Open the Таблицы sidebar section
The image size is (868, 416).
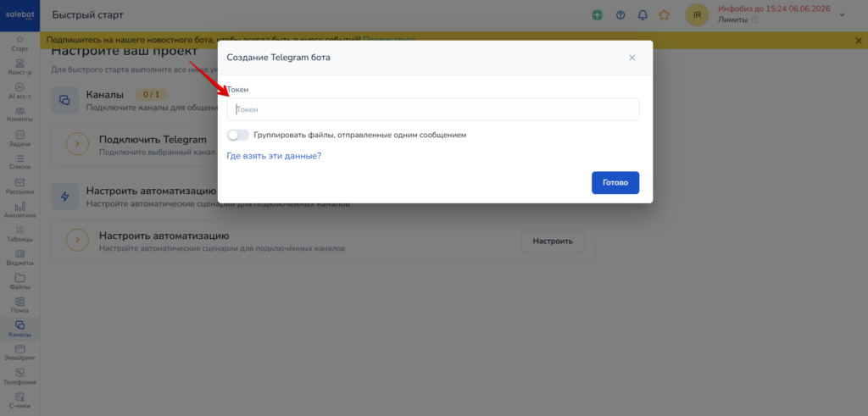[x=20, y=234]
